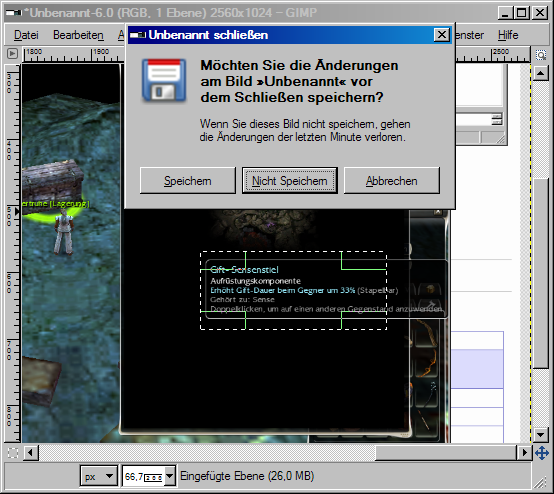Viewport: 554px width, 494px height.
Task: Minimize the GIMP window
Action: pyautogui.click(x=505, y=13)
